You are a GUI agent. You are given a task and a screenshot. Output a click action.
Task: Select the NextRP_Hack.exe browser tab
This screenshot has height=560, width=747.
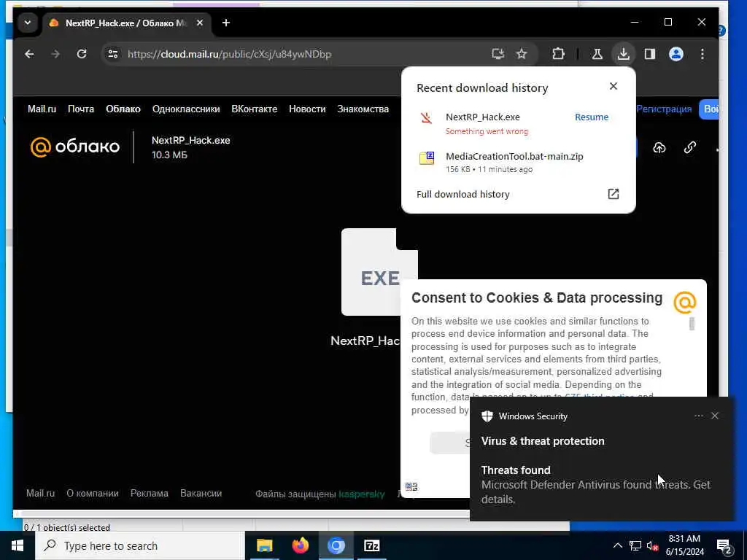tap(125, 23)
